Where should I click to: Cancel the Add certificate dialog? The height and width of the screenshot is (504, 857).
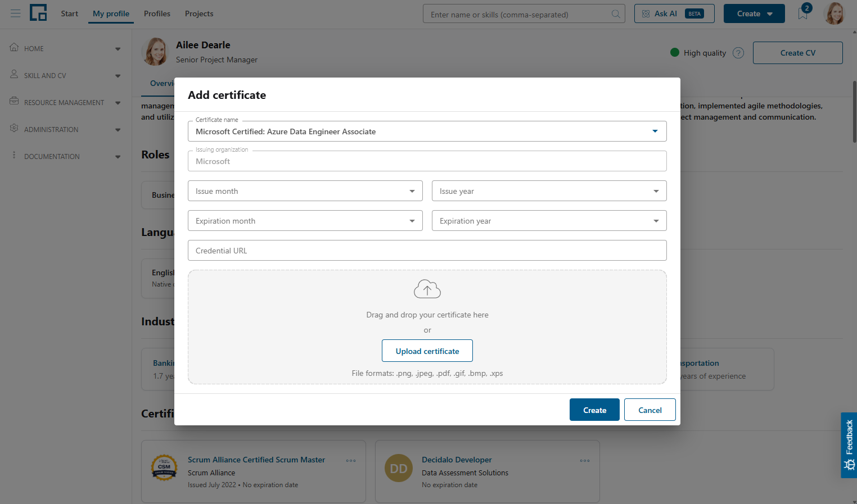[x=650, y=410]
